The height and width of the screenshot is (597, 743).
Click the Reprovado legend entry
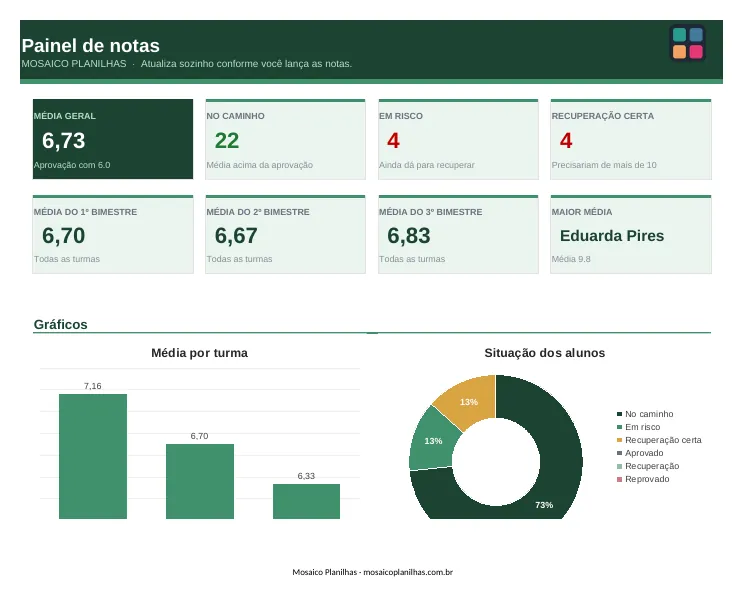(643, 479)
